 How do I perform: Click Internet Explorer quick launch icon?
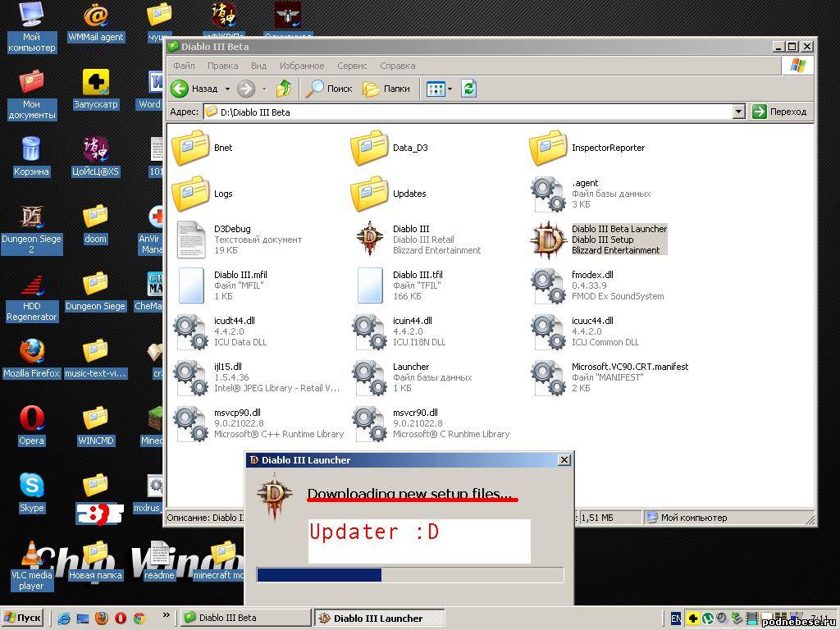[x=64, y=619]
